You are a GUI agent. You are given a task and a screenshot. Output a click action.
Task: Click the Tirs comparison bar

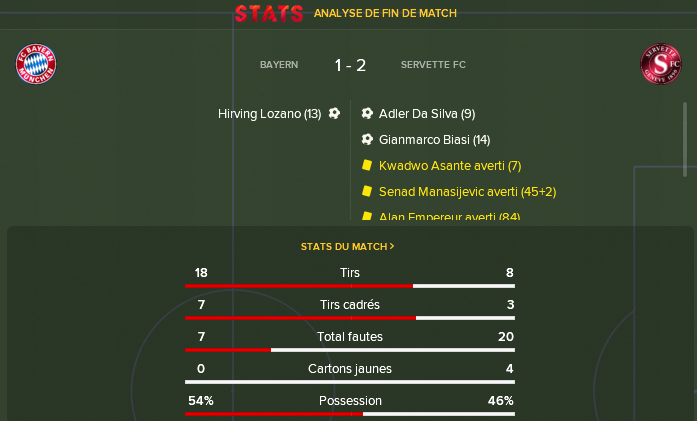[350, 286]
